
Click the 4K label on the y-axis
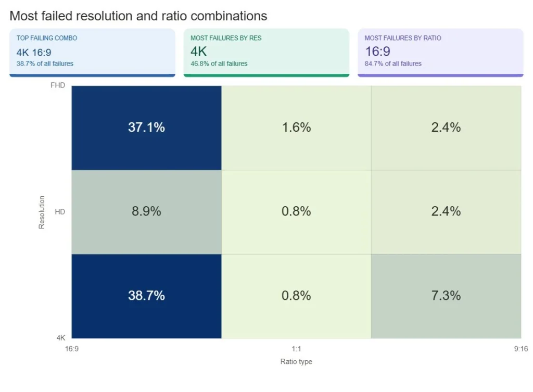pyautogui.click(x=61, y=337)
